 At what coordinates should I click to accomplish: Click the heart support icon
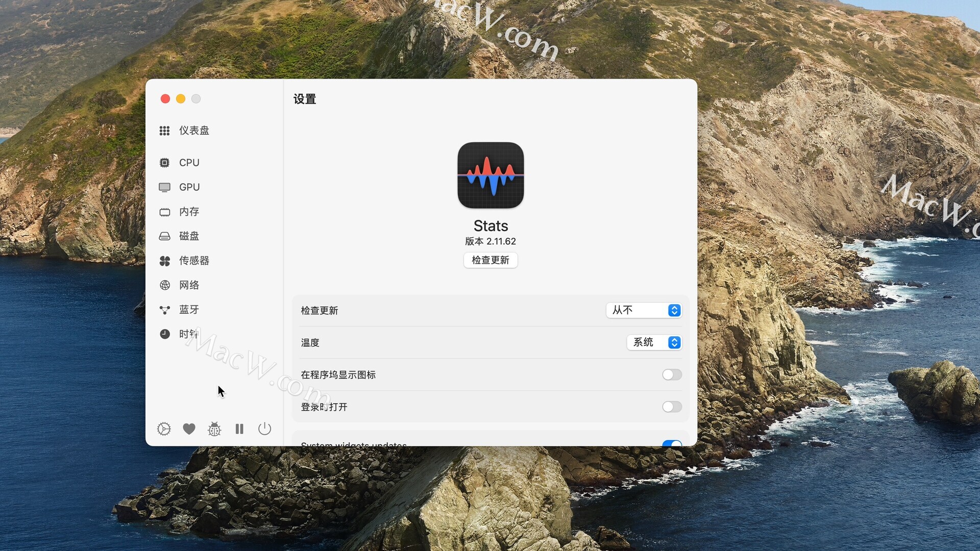coord(189,429)
